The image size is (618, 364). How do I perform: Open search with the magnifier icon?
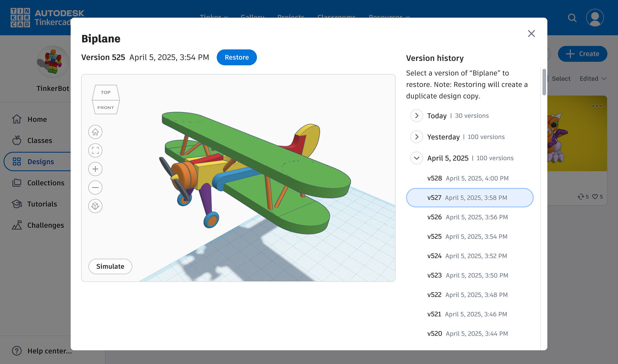572,18
